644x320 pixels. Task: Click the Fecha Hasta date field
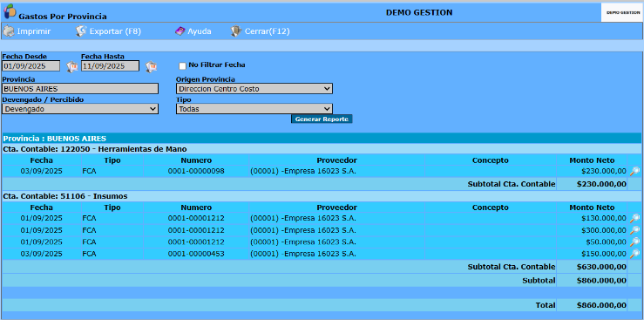click(110, 65)
